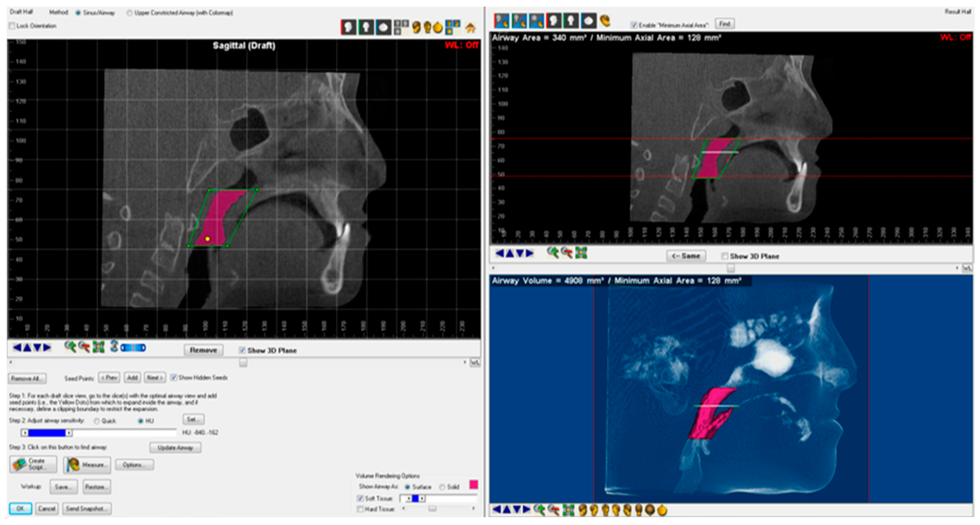
Task: Click zoom-out magnifier under sagittal draft view
Action: click(x=84, y=347)
